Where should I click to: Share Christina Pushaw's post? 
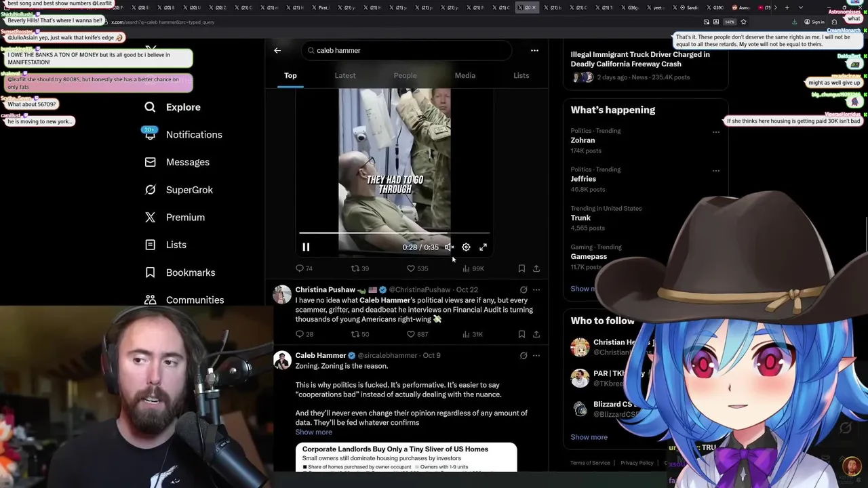[x=536, y=334]
